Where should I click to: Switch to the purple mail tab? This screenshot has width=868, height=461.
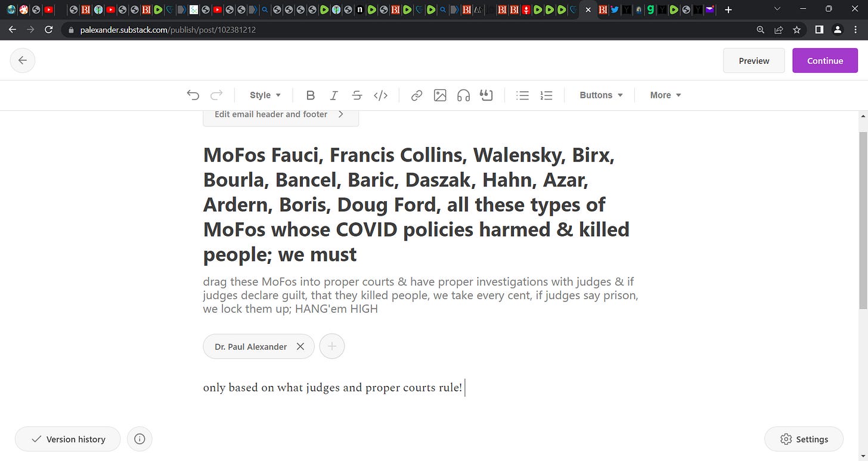(x=709, y=10)
